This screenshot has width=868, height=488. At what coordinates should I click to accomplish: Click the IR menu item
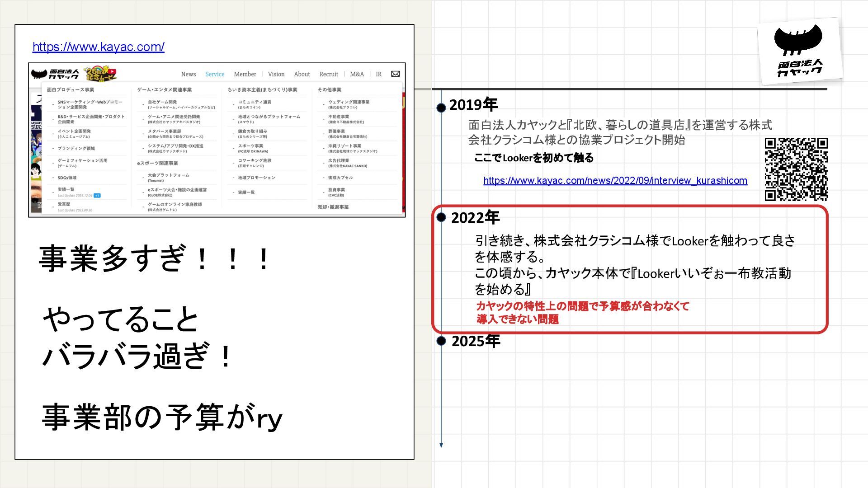[x=378, y=74]
